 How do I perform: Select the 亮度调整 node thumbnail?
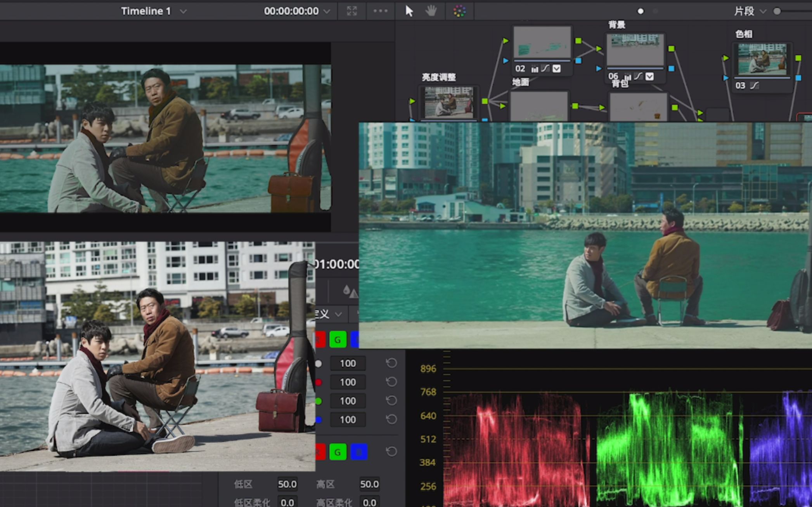449,103
